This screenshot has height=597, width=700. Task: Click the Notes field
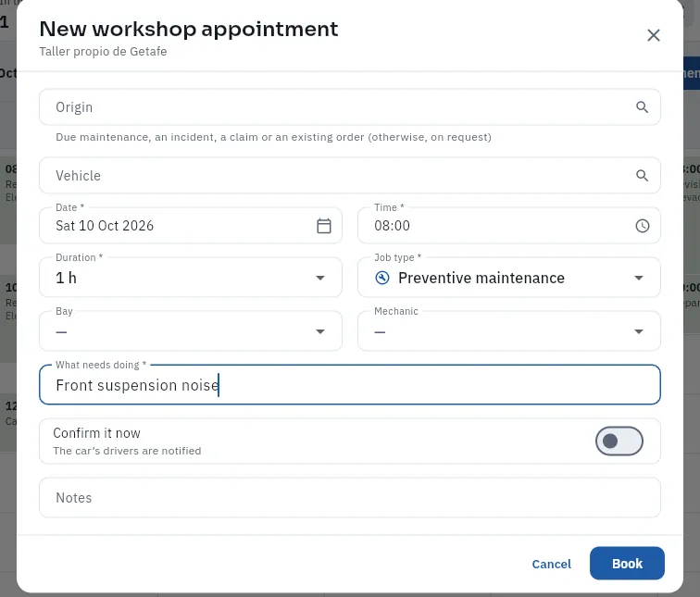pyautogui.click(x=350, y=498)
